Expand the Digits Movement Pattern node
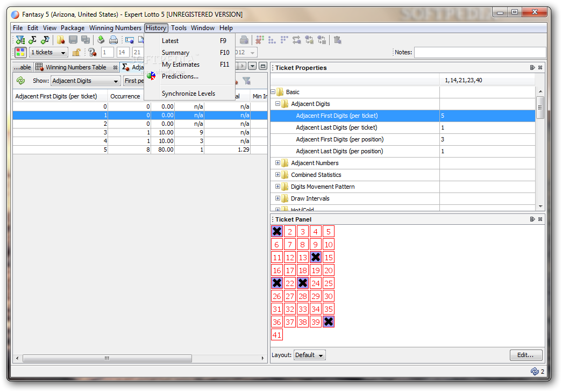 tap(278, 187)
